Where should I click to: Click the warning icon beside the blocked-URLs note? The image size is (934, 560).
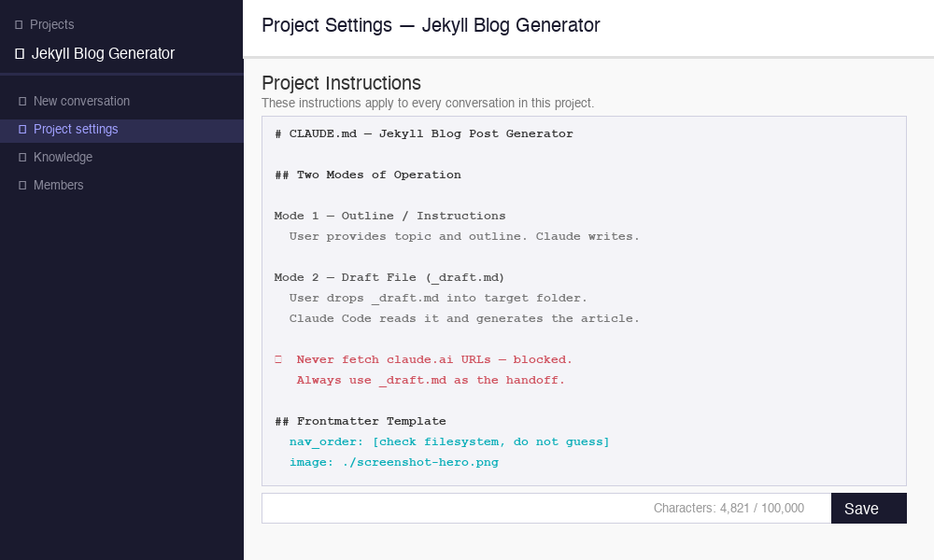pos(276,358)
